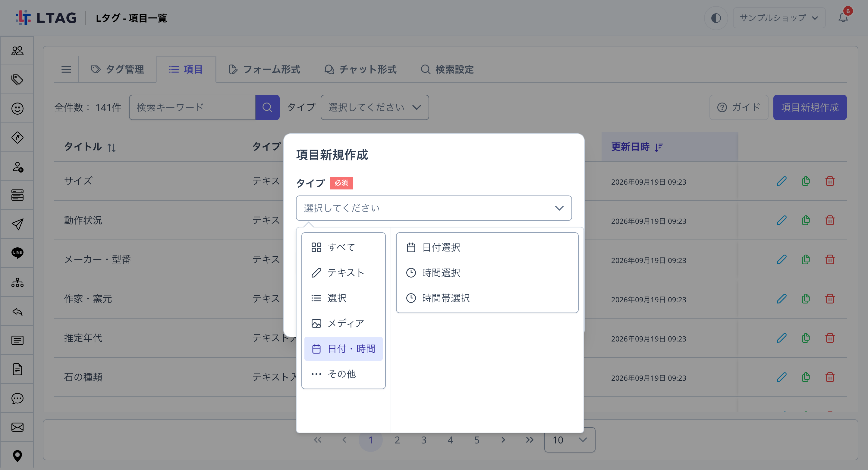Delete the 推定年代 row with trash icon

coord(830,338)
